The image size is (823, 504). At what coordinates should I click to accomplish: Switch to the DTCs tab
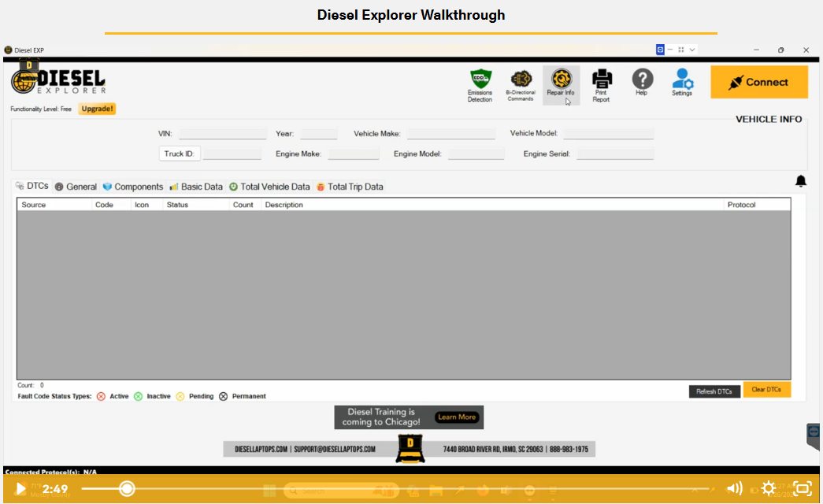[x=32, y=186]
